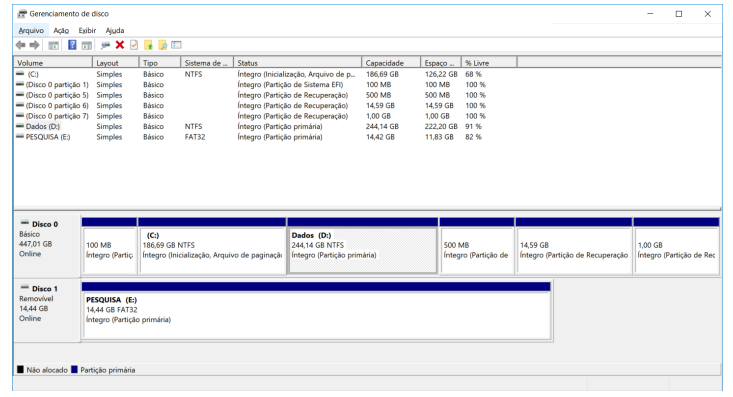Click the connect drive toolbar icon
Viewport: 733px width, 397px height.
[105, 45]
